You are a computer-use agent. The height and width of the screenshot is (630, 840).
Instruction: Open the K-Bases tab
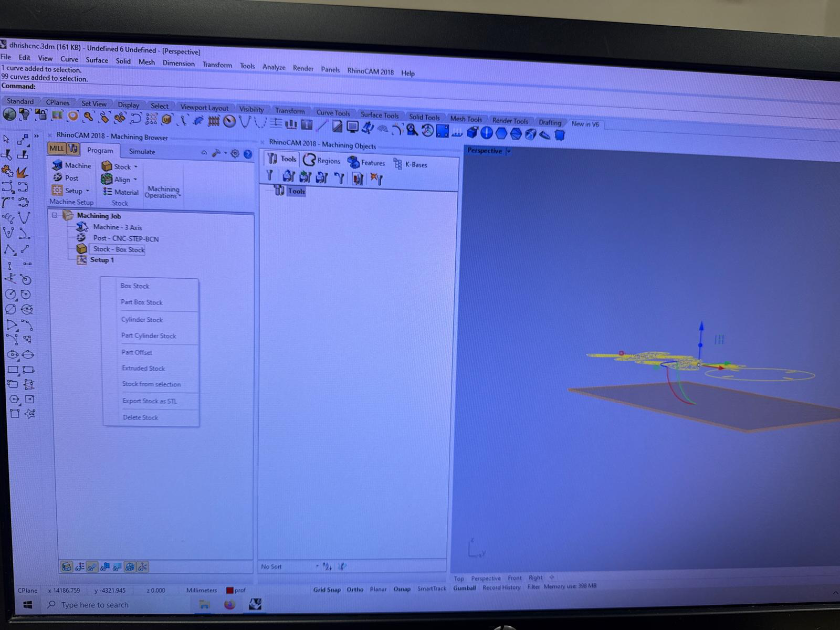coord(411,164)
